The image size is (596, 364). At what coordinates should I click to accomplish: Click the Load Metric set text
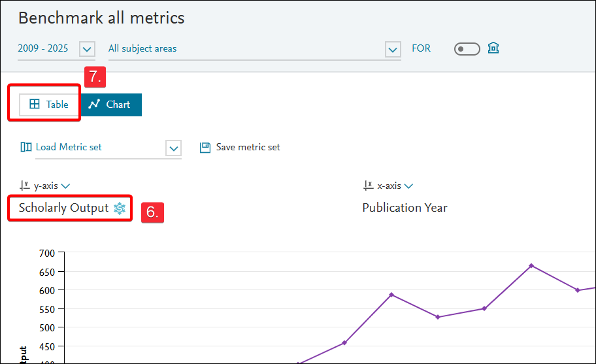69,148
